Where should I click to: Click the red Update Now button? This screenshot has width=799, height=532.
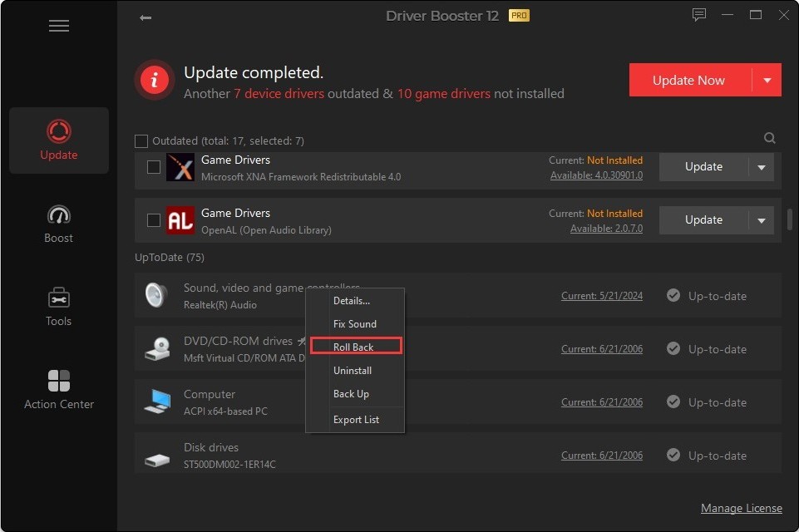point(690,80)
